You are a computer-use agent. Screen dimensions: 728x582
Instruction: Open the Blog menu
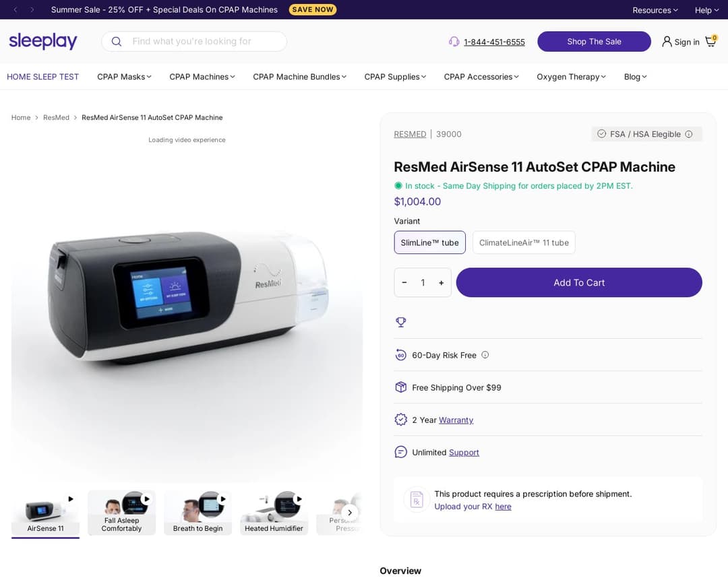click(x=634, y=77)
